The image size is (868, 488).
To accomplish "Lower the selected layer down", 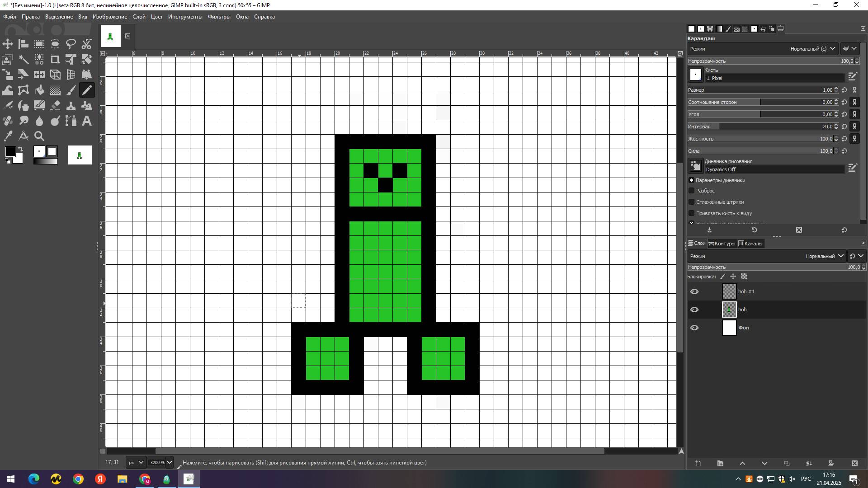I will pos(764,464).
